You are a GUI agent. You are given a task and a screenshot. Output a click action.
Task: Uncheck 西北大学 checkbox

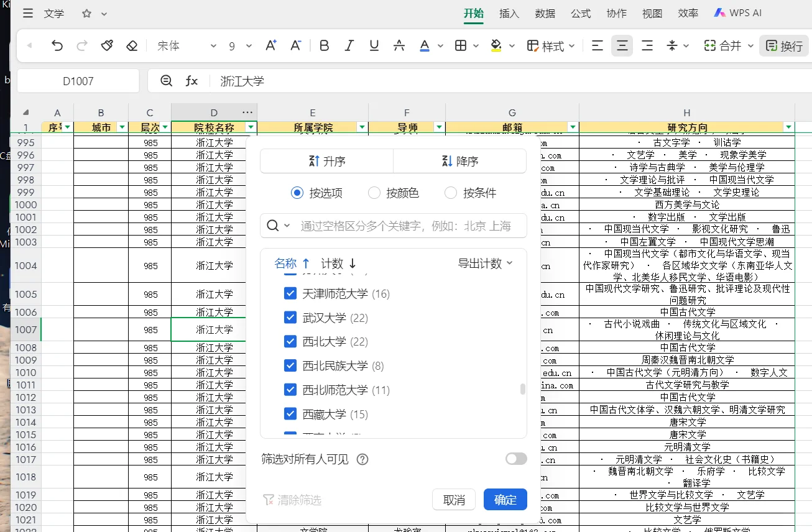(x=290, y=342)
